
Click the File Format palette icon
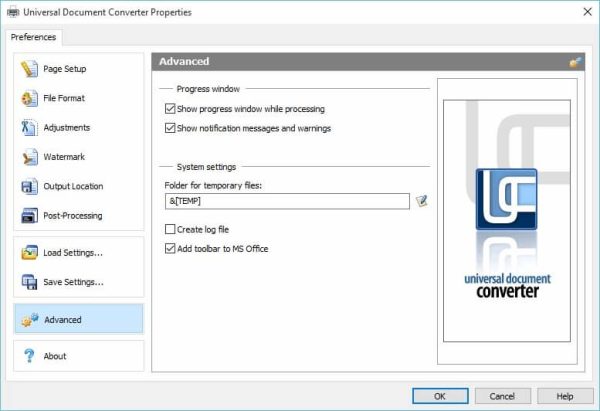point(29,98)
